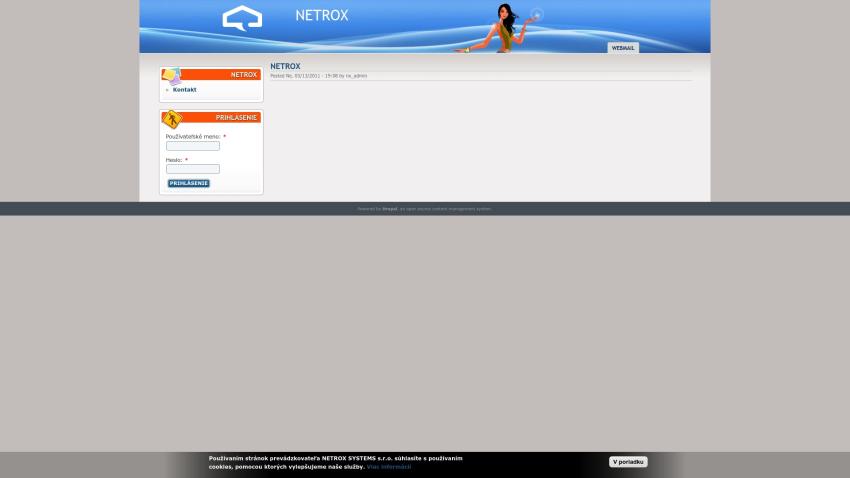Click the woman illustration in header banner

click(501, 28)
